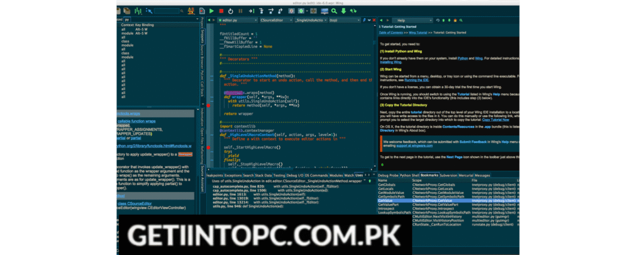Click the small magnifier beside toolbar search box

click(x=182, y=11)
